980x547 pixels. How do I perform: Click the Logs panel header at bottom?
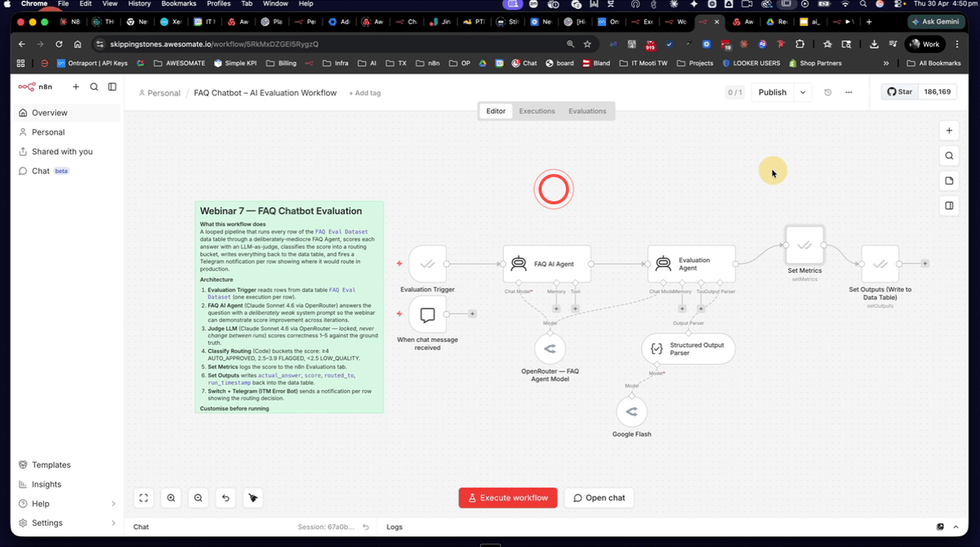[x=394, y=527]
